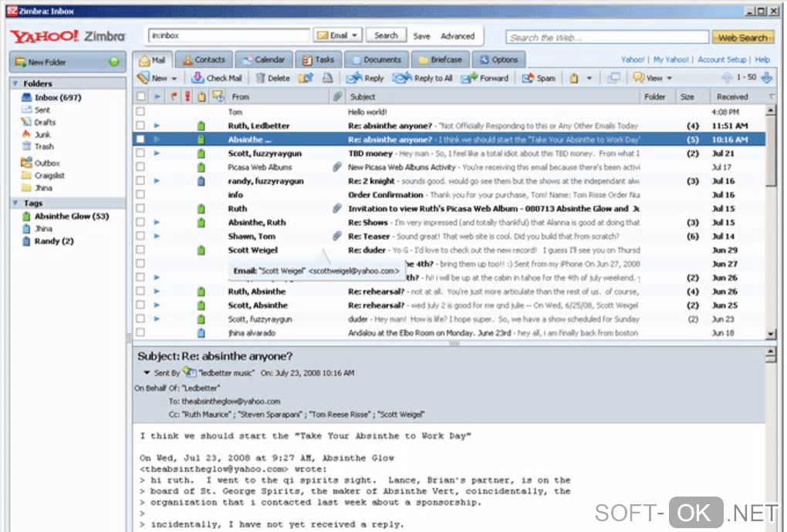Image resolution: width=787 pixels, height=532 pixels.
Task: Click the Search button
Action: point(386,35)
